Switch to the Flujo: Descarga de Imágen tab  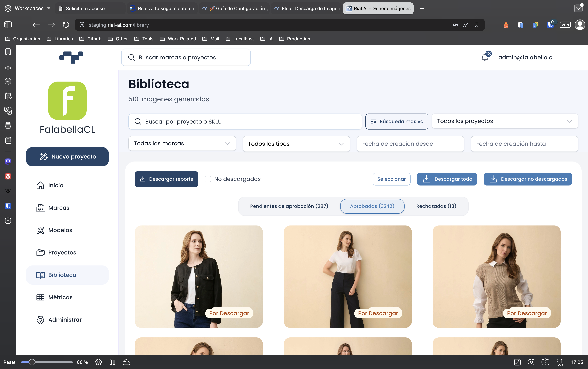click(306, 9)
